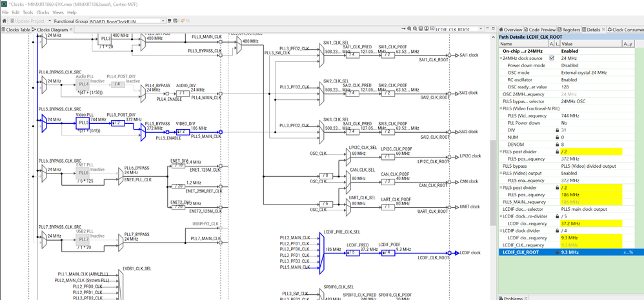Close the Clocks Diagram tab
Screen dimensions: 644x300
tap(71, 29)
